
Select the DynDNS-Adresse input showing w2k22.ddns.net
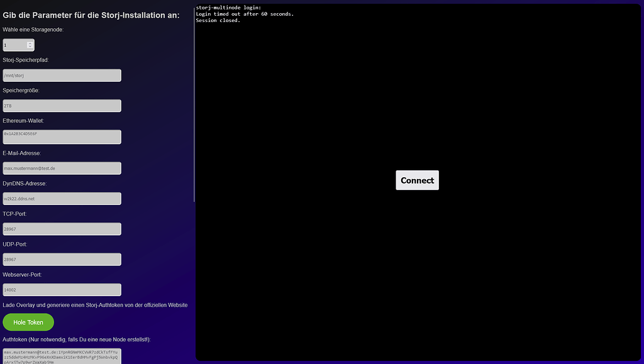[62, 198]
